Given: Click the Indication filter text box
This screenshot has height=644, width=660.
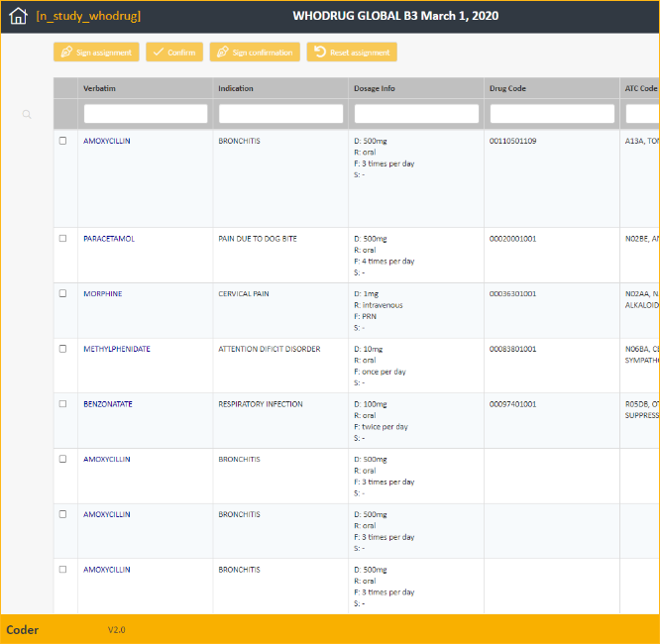Looking at the screenshot, I should (280, 114).
